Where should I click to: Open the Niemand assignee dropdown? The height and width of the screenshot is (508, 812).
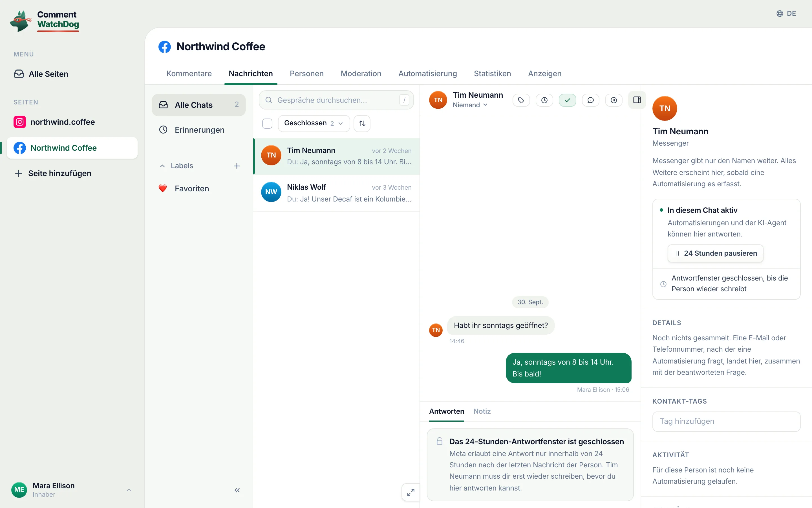click(470, 105)
